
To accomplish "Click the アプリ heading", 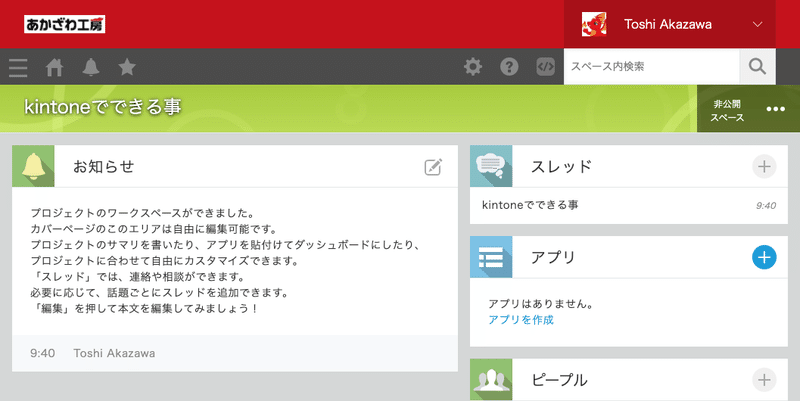I will (553, 257).
